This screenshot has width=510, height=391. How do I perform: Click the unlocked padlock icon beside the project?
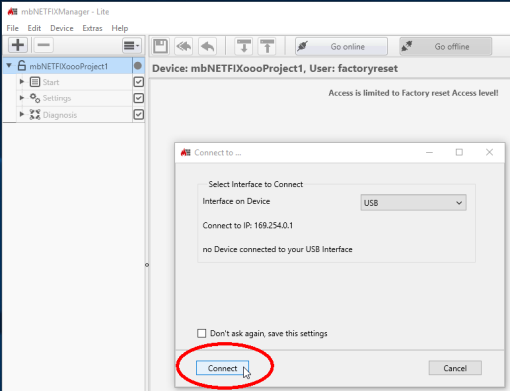22,65
